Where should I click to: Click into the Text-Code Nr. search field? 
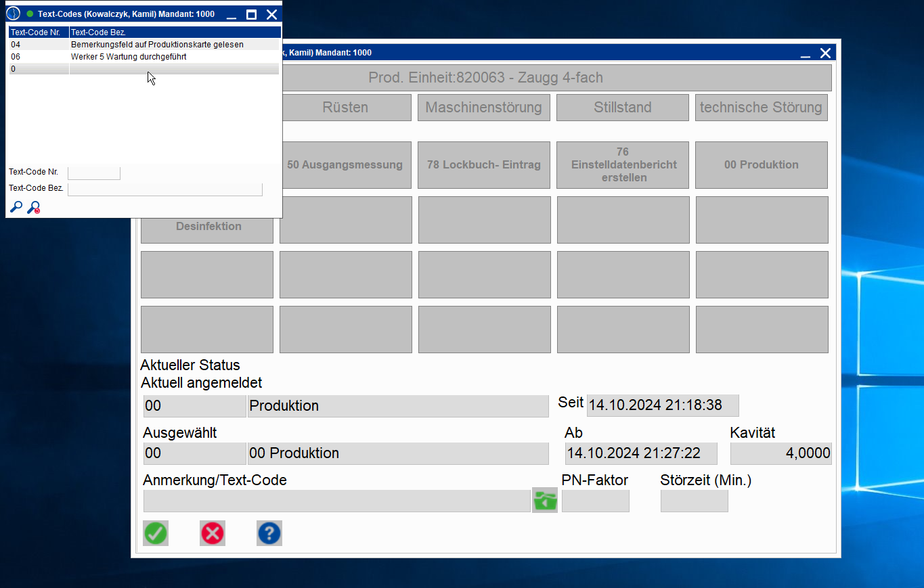94,173
